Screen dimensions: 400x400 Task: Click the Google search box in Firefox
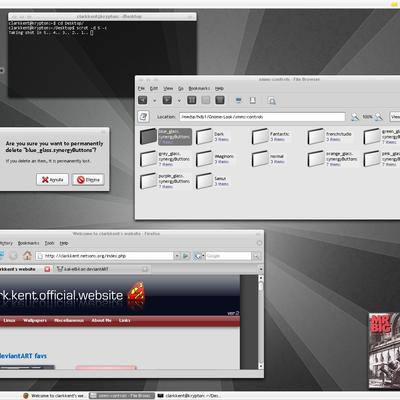point(228,256)
